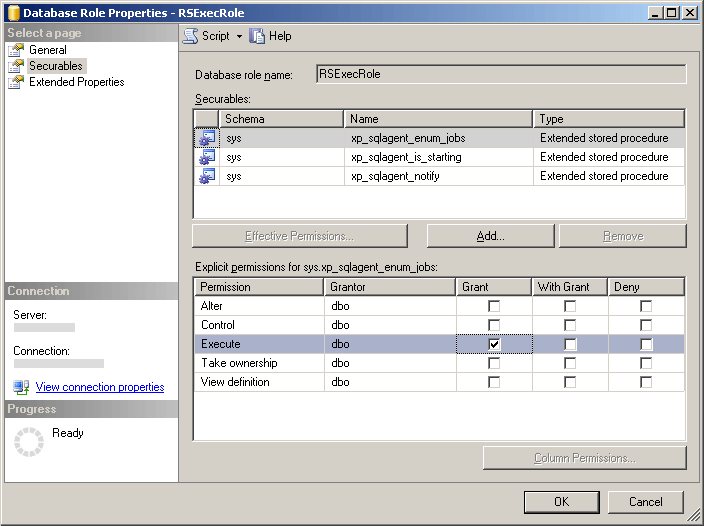704x526 pixels.
Task: Select the Alter permission row
Action: (x=439, y=306)
